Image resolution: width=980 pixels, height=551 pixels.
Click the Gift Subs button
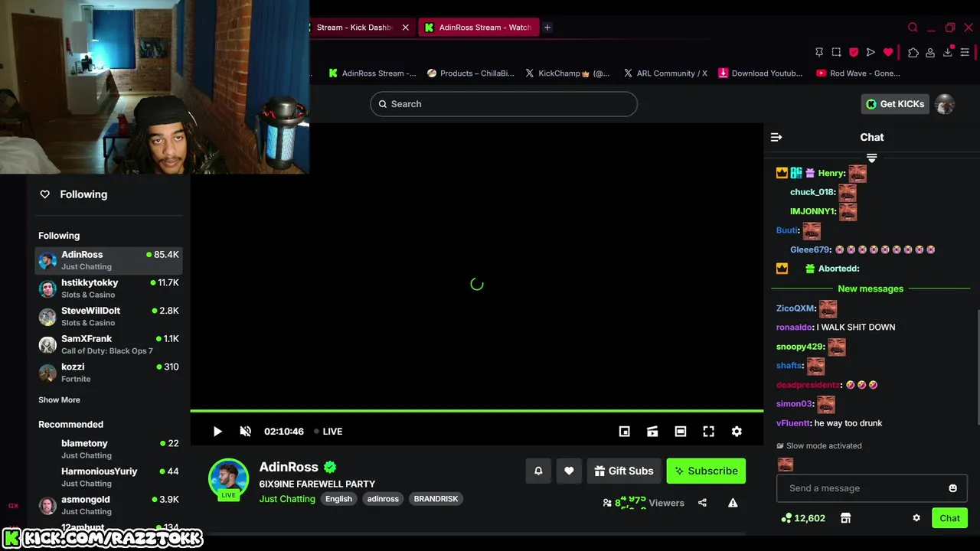point(624,471)
